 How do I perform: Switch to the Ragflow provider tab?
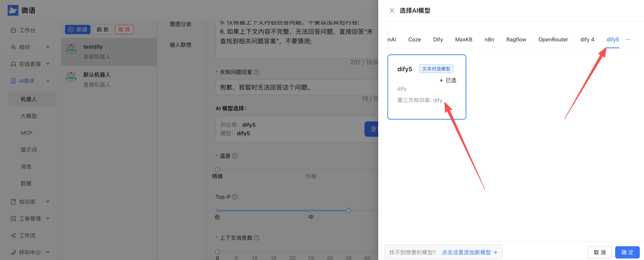point(516,40)
